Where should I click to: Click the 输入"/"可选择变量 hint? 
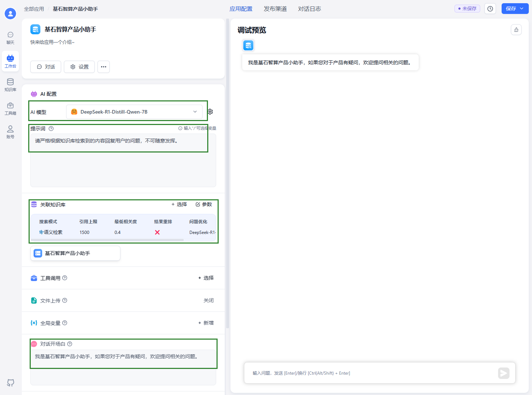197,128
